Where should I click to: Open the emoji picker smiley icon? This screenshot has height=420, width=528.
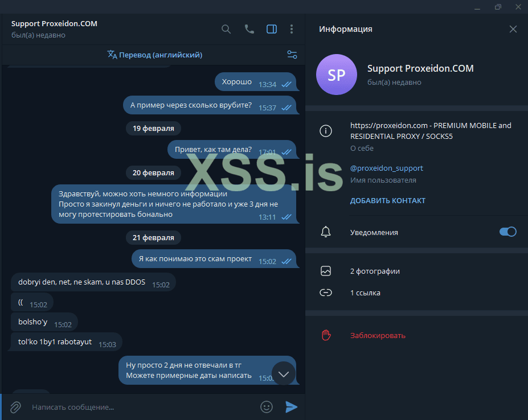[267, 407]
